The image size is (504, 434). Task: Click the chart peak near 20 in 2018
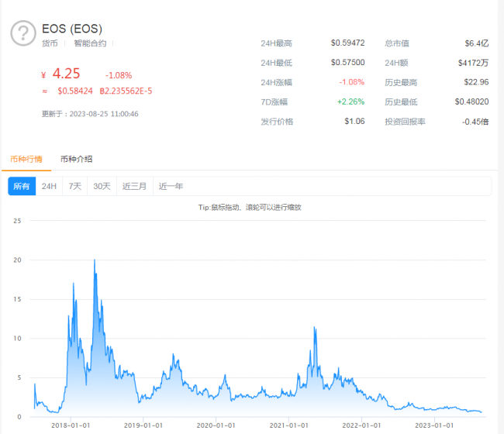pos(95,260)
